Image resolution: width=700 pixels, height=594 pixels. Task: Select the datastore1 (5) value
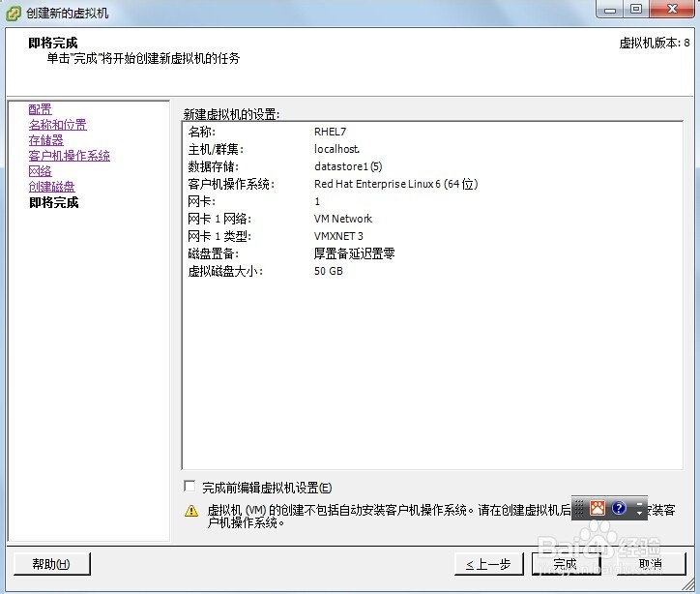[x=348, y=166]
